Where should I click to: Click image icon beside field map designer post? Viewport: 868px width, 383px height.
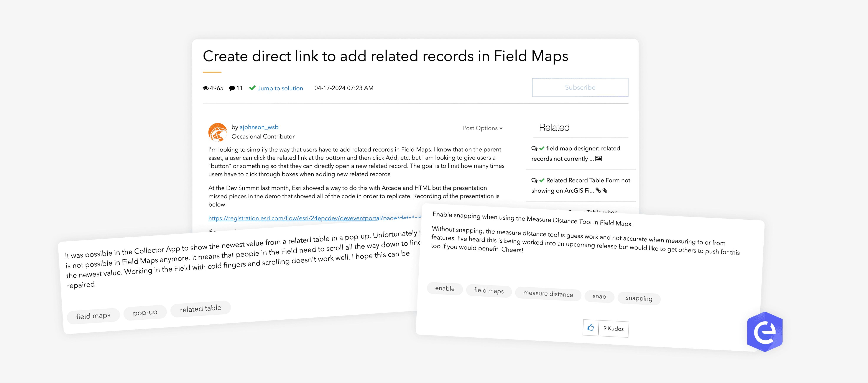(598, 159)
